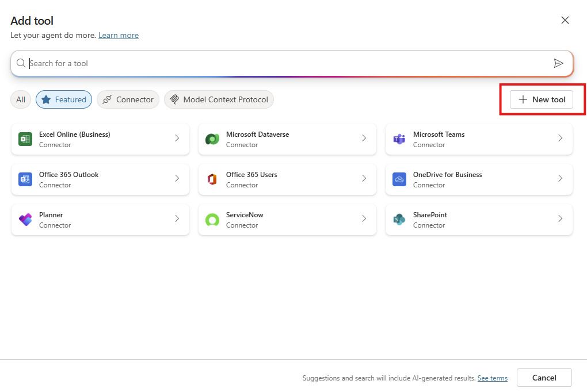Click the SharePoint icon
Screen dimensions: 587x392
point(399,220)
